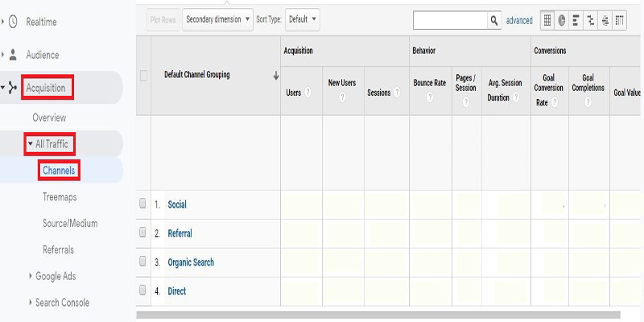Viewport: 644px width, 322px height.
Task: Switch to the pie chart percentage view
Action: [x=562, y=20]
